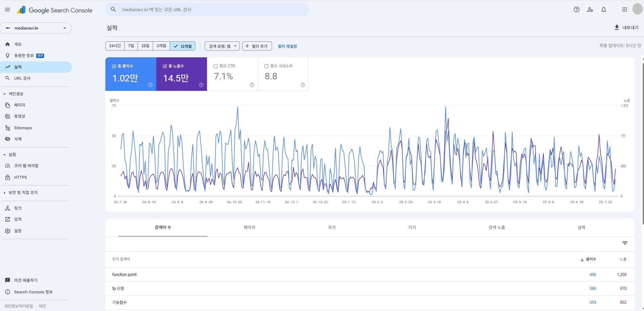Enable the 평균 CTR checkbox
The image size is (644, 311).
coord(216,66)
